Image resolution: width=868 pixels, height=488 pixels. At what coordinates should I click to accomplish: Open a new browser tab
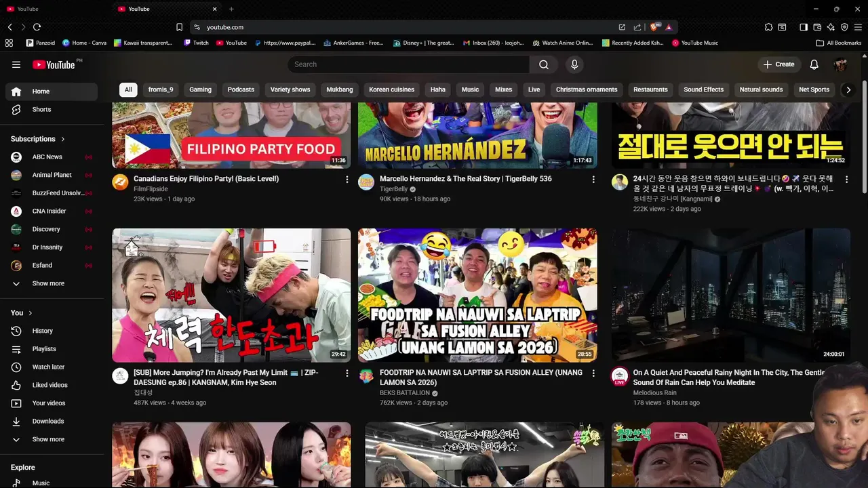(x=231, y=9)
